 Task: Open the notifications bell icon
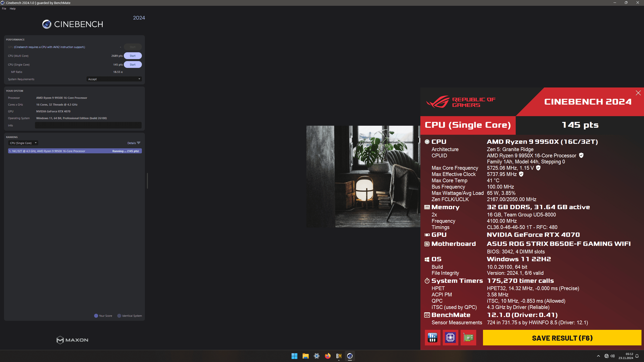pos(637,356)
